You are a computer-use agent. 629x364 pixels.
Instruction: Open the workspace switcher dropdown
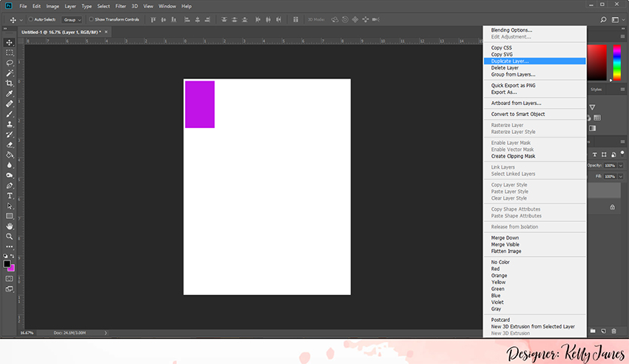point(617,19)
